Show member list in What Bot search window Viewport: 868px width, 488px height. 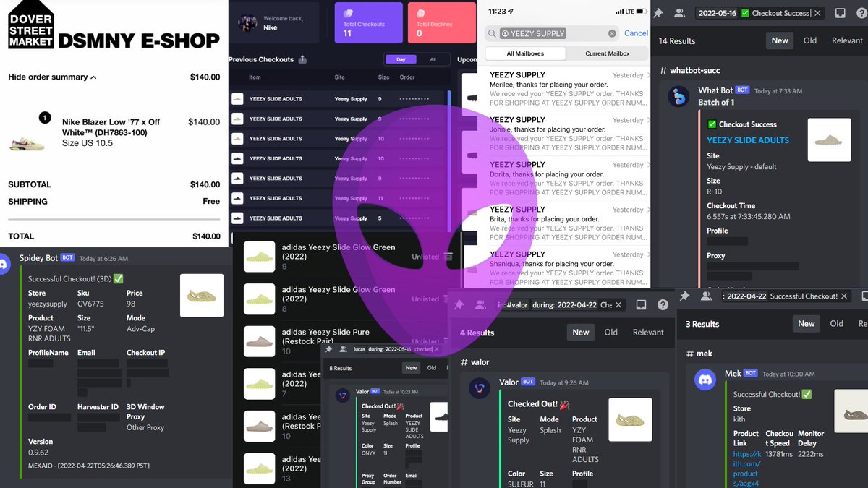pos(679,13)
